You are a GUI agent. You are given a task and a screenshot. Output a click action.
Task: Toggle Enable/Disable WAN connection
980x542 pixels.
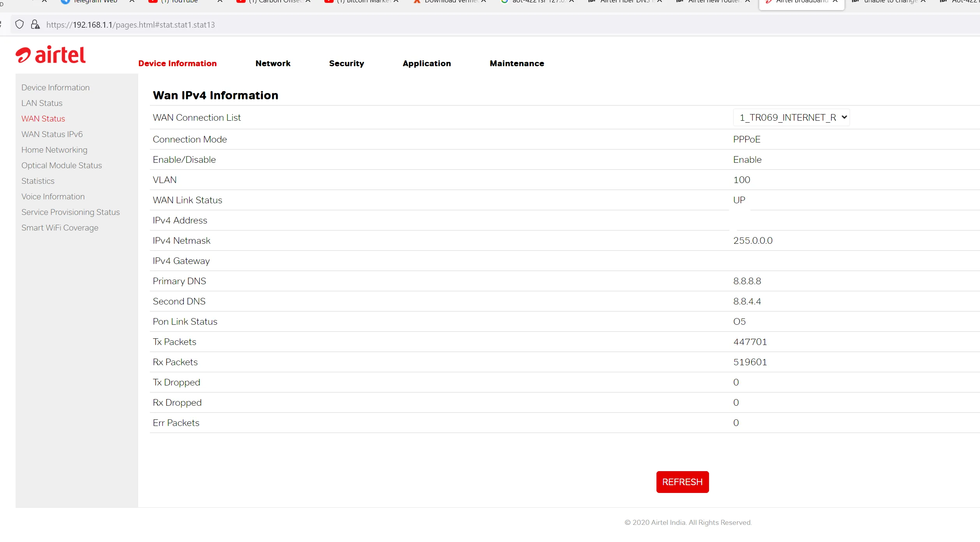pyautogui.click(x=747, y=159)
